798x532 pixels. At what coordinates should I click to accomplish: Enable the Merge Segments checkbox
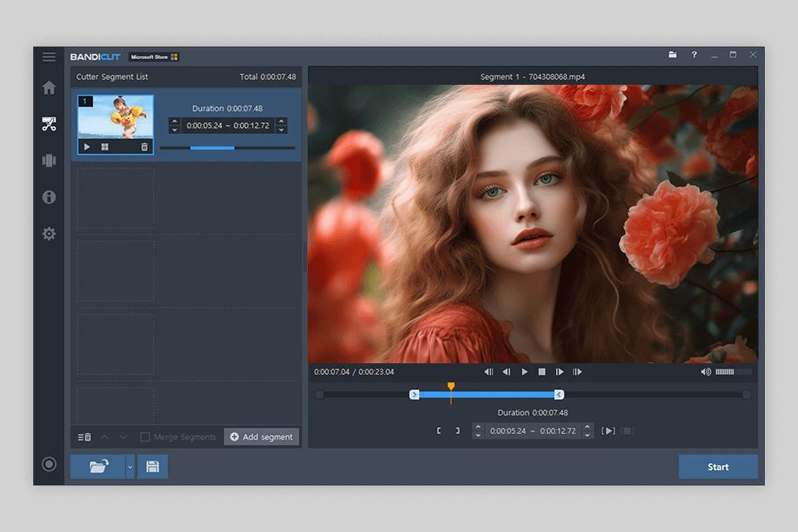145,437
